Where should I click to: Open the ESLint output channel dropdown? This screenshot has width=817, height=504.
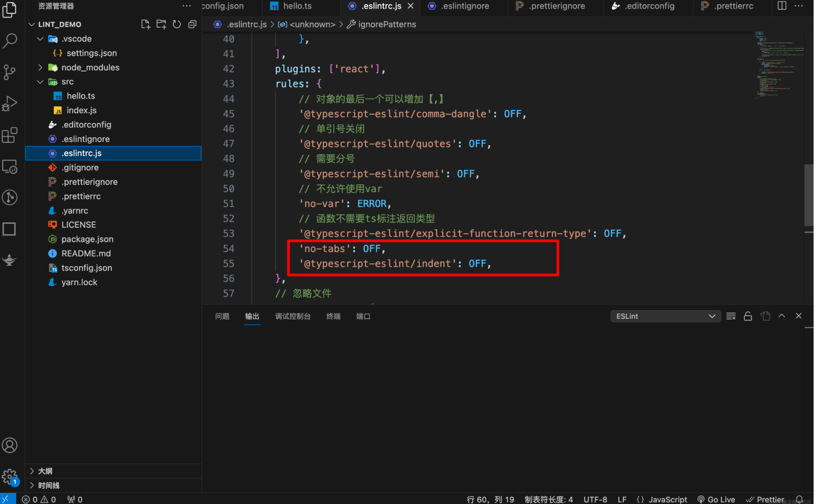(x=665, y=316)
